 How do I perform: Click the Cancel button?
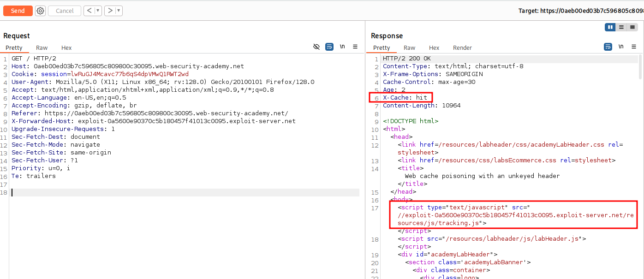65,11
